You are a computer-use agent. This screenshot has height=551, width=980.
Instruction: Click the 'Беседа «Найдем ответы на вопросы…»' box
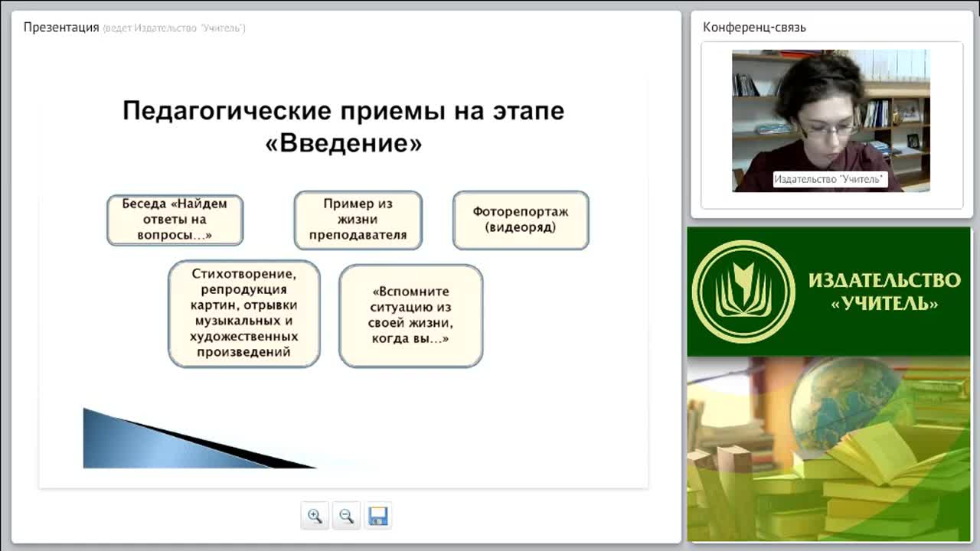pyautogui.click(x=175, y=220)
